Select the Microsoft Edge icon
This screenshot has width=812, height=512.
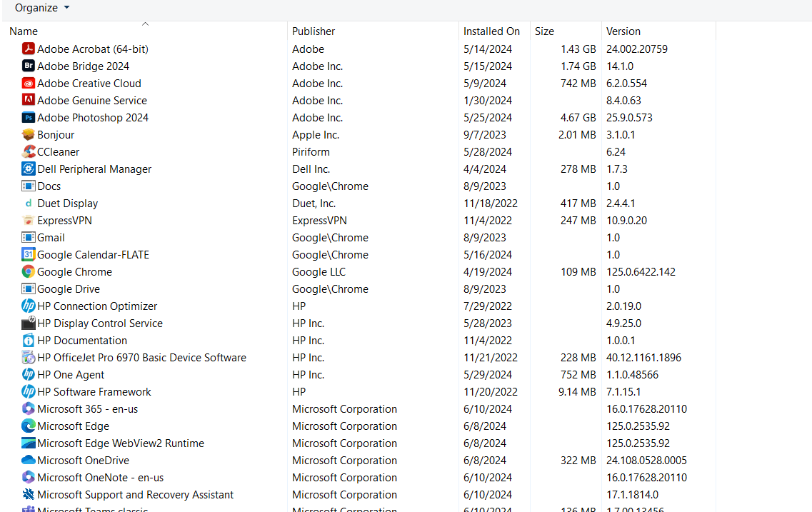pyautogui.click(x=27, y=426)
